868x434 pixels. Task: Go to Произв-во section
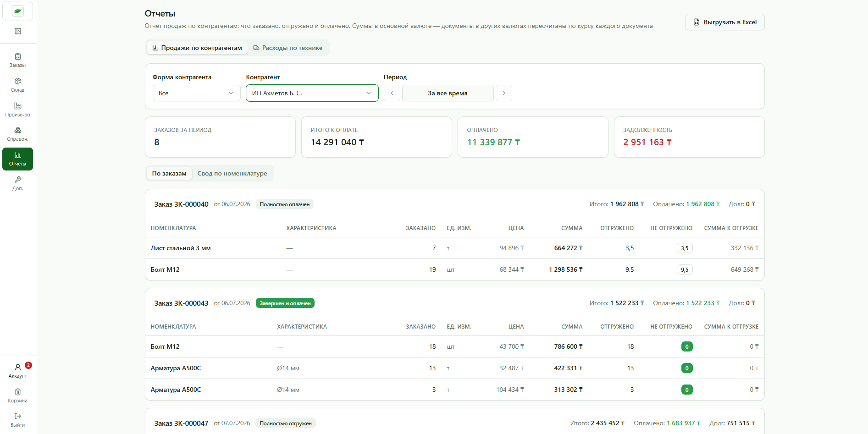pyautogui.click(x=18, y=110)
